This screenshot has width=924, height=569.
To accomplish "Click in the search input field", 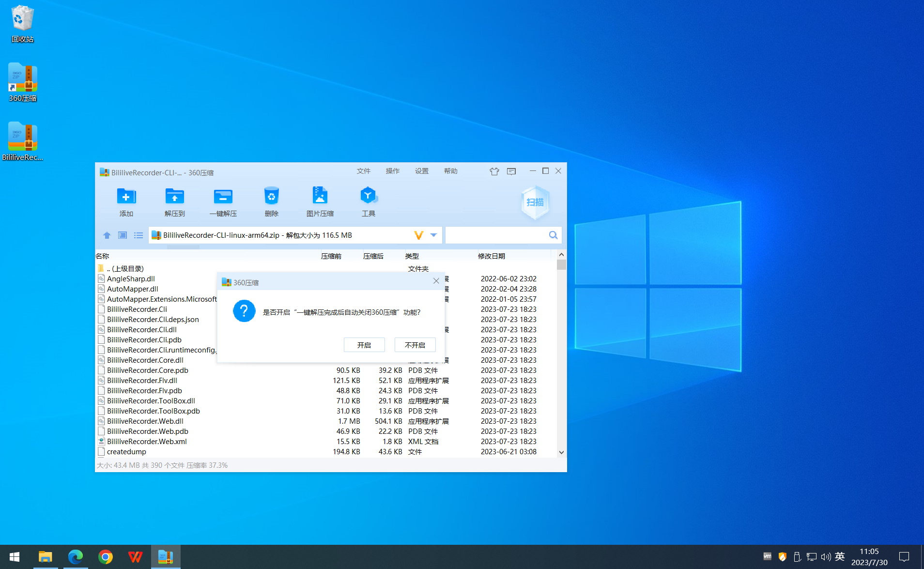I will click(x=496, y=235).
